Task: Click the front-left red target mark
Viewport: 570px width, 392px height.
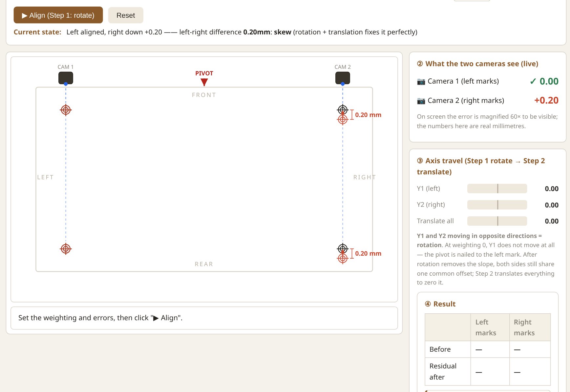Action: tap(66, 110)
